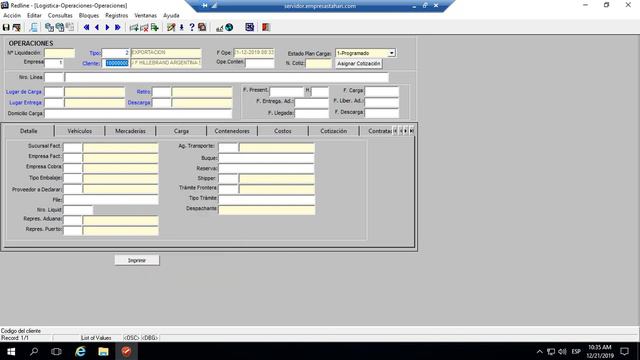Open the Estado Plan Carga dropdown
The width and height of the screenshot is (640, 360).
click(x=392, y=53)
